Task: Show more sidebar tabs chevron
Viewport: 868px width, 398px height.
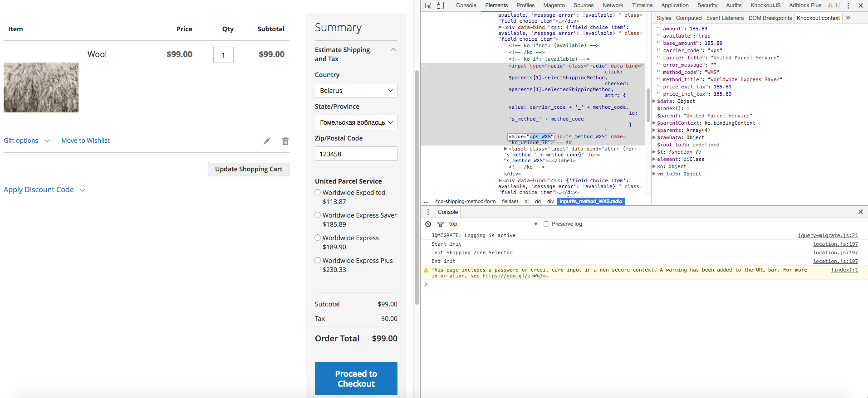Action: coord(848,18)
